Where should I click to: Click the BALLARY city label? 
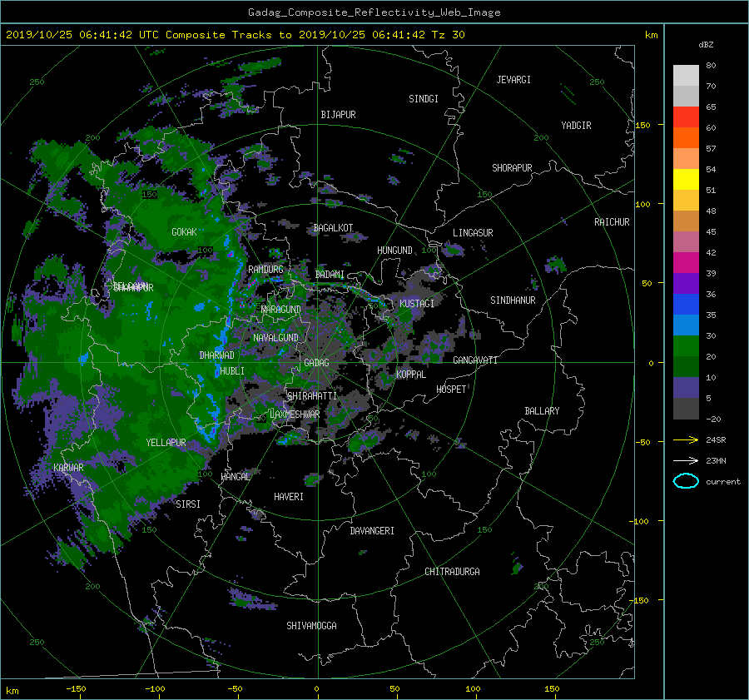(542, 411)
